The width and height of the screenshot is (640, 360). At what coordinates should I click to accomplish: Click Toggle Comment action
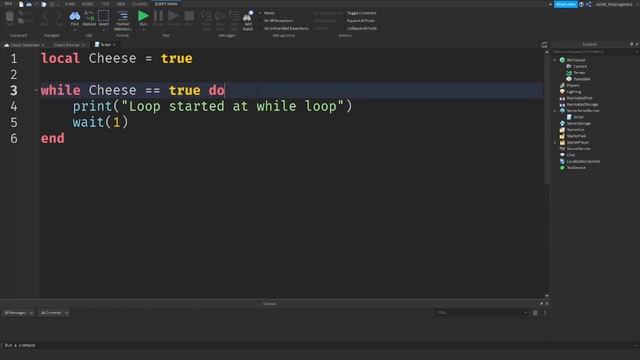(x=361, y=13)
